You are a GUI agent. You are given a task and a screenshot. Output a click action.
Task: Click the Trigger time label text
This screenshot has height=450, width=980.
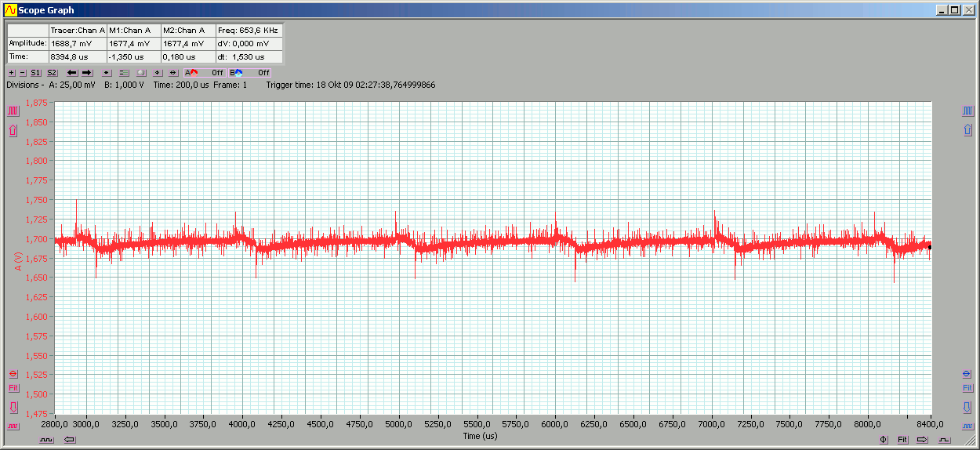coord(350,85)
